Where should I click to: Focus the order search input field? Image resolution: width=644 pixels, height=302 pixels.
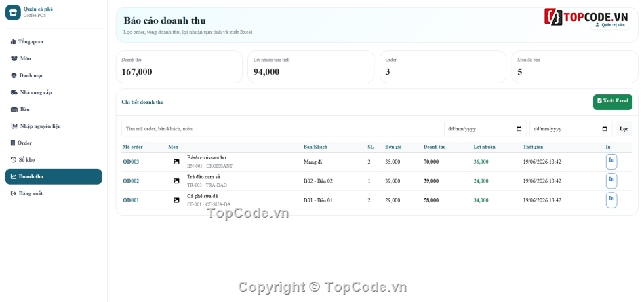point(281,129)
